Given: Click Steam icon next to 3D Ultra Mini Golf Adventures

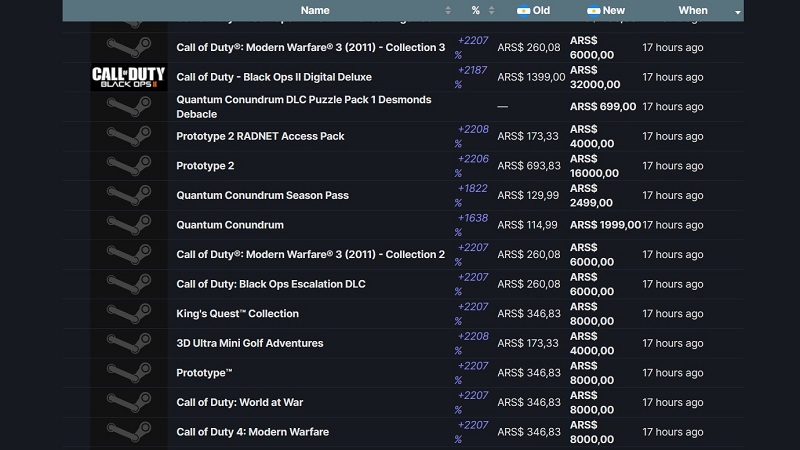Looking at the screenshot, I should tap(128, 343).
